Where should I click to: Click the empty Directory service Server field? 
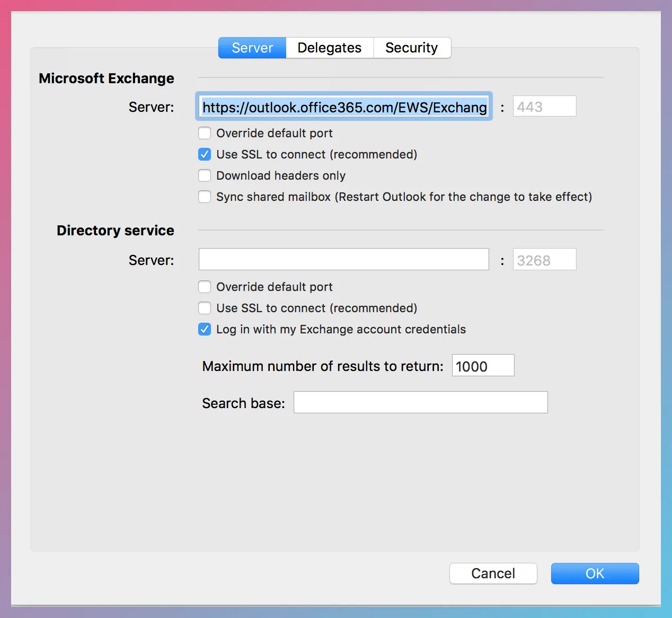[x=344, y=259]
